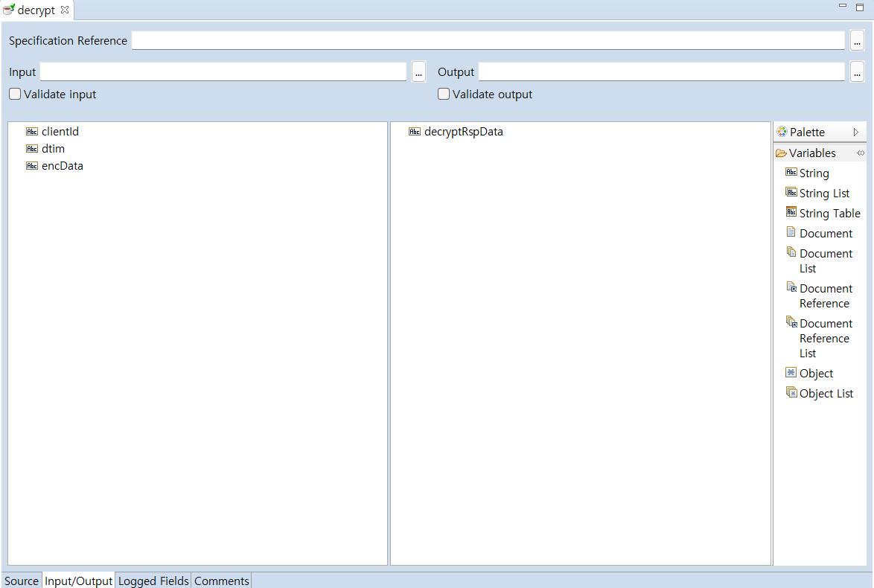Switch to the Source tab

pos(21,581)
